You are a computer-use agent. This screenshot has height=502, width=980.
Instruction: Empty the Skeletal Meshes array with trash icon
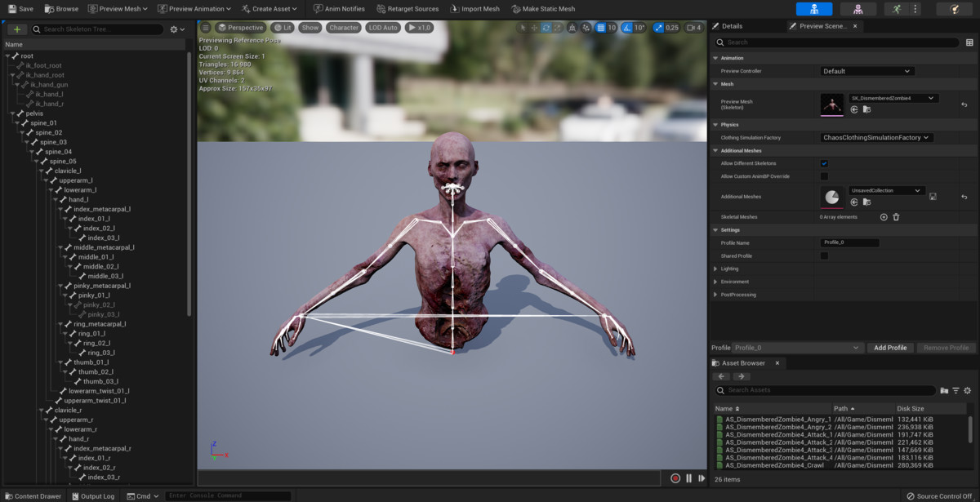pyautogui.click(x=896, y=217)
